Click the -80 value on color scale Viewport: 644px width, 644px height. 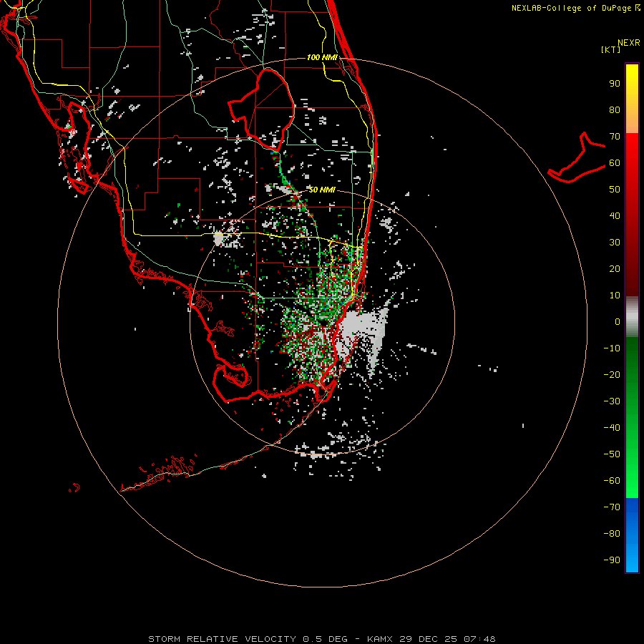pyautogui.click(x=612, y=534)
